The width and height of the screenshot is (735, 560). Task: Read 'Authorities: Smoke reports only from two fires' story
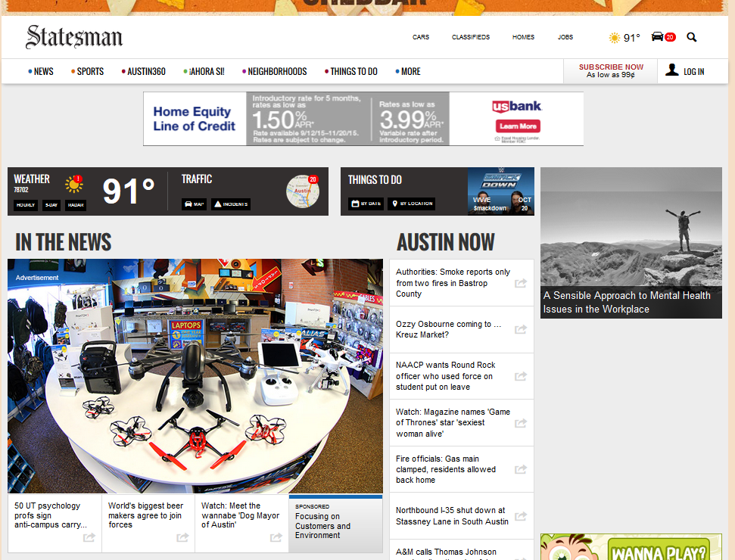(x=453, y=282)
